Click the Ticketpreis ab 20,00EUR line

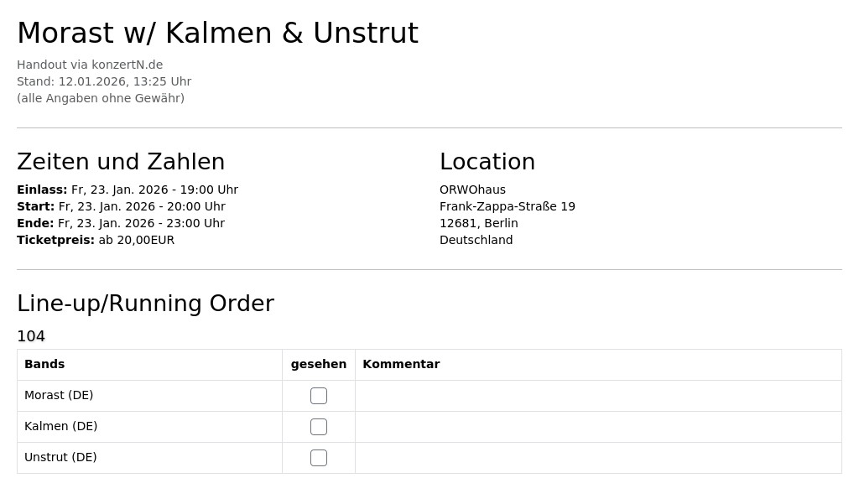point(96,240)
